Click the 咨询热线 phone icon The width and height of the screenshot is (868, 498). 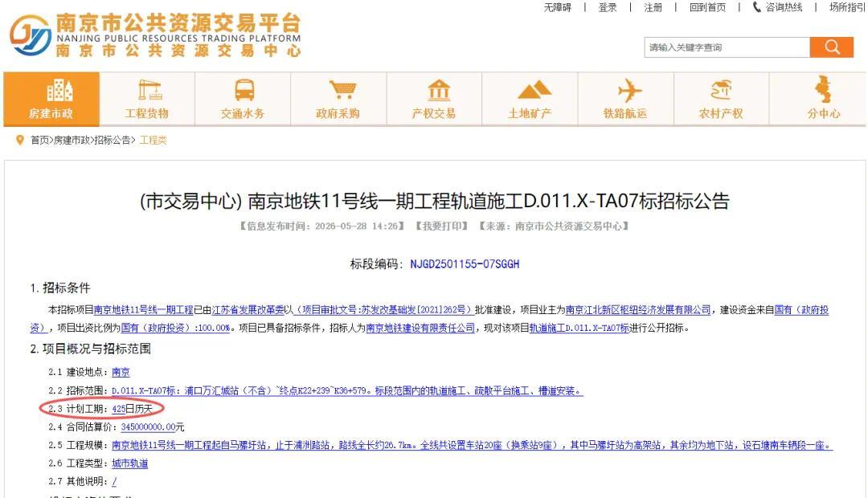pyautogui.click(x=756, y=7)
